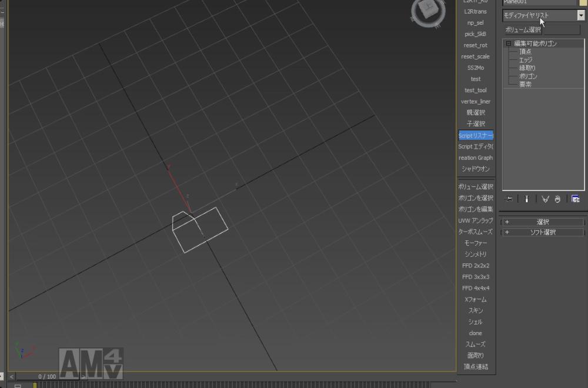Apply the モーファー modifier button

476,243
